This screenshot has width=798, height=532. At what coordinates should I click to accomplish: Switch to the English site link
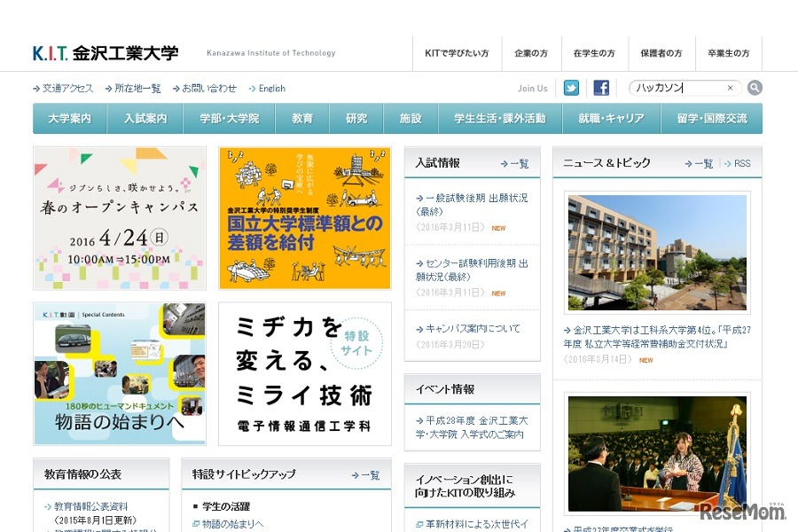pos(270,88)
